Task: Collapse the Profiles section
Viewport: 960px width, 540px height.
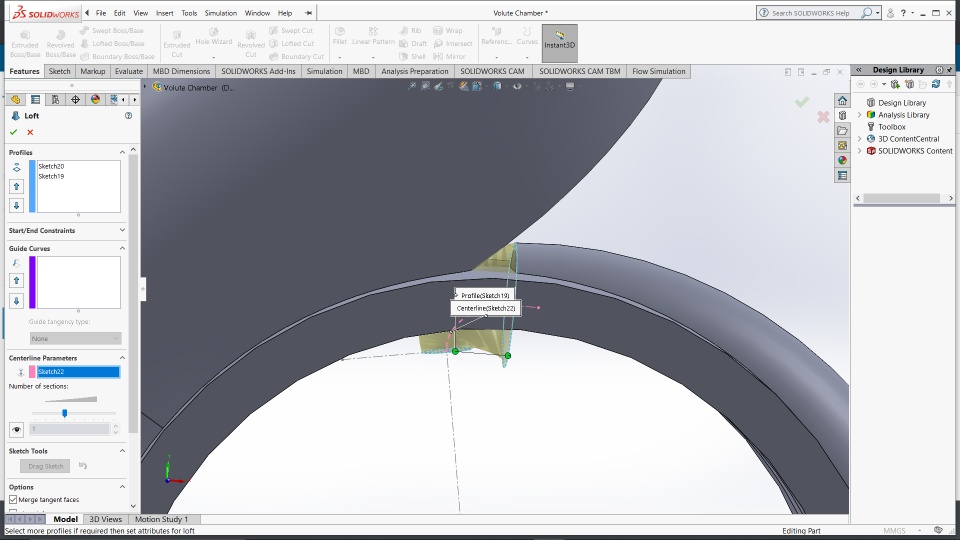Action: [x=122, y=152]
